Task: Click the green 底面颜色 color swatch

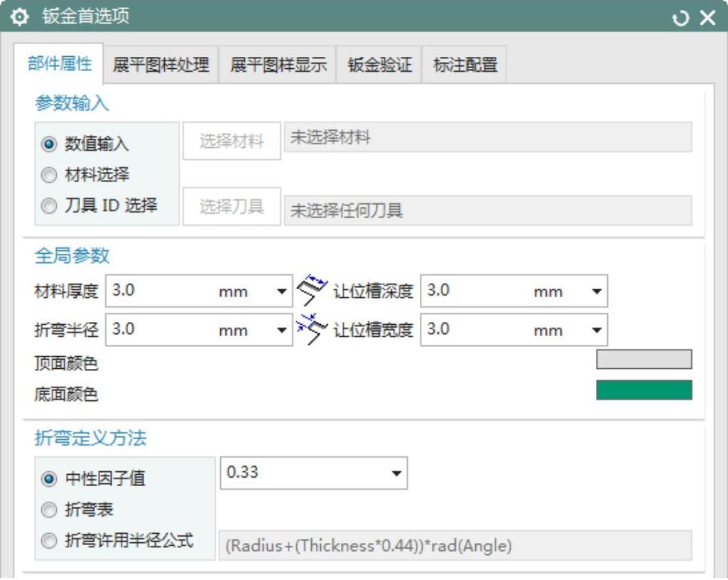Action: click(x=643, y=390)
